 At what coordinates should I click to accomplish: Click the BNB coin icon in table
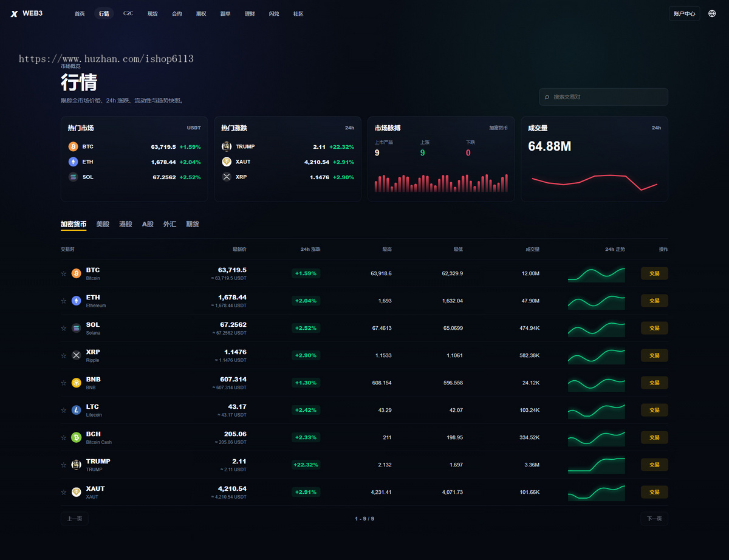click(76, 383)
